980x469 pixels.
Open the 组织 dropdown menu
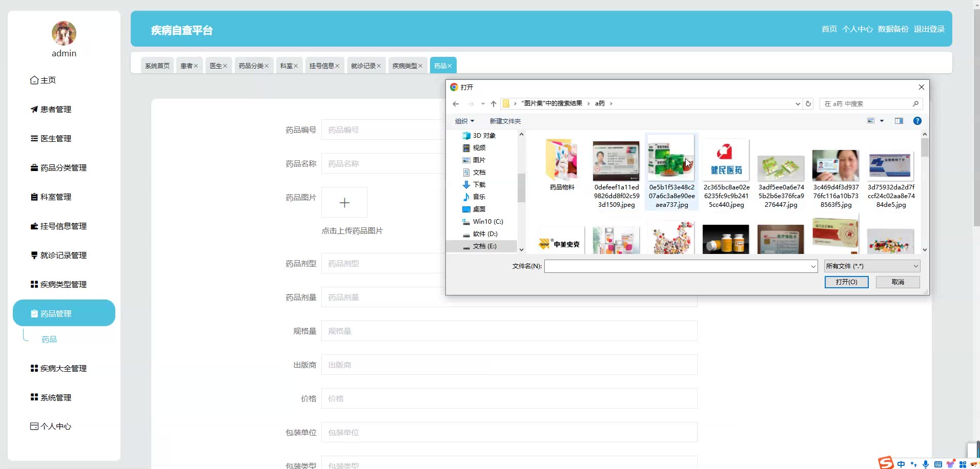(465, 121)
